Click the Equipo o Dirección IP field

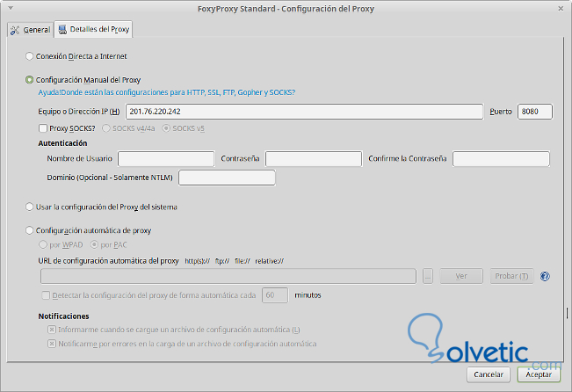tap(304, 112)
